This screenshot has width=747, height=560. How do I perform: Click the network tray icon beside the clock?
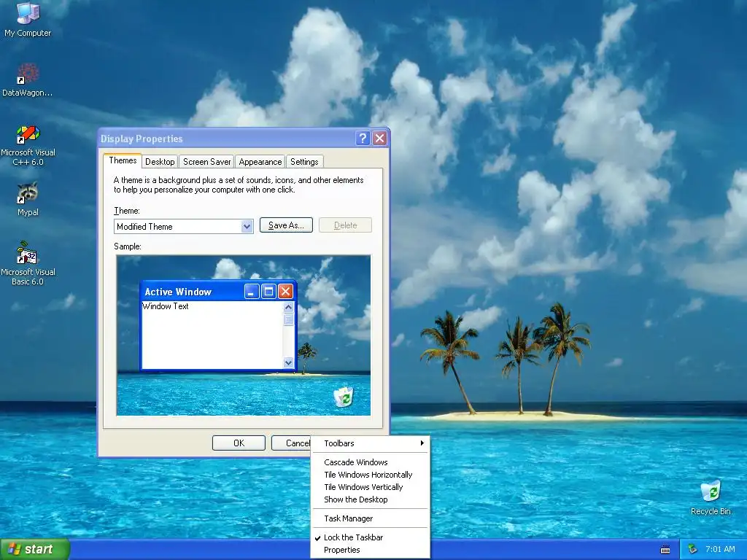693,549
